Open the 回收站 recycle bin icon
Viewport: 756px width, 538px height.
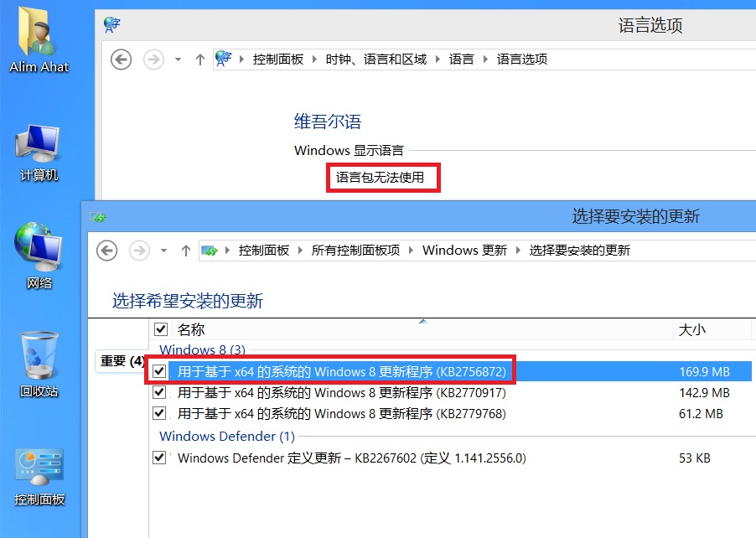(39, 364)
